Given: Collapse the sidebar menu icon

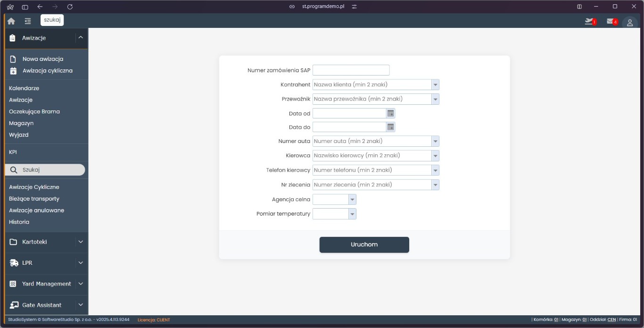Looking at the screenshot, I should click(28, 21).
